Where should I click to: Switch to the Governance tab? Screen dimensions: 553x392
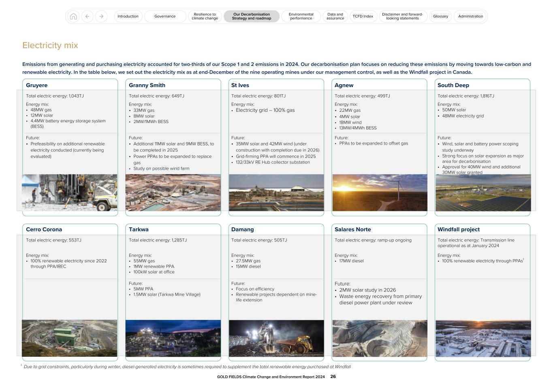pos(165,16)
